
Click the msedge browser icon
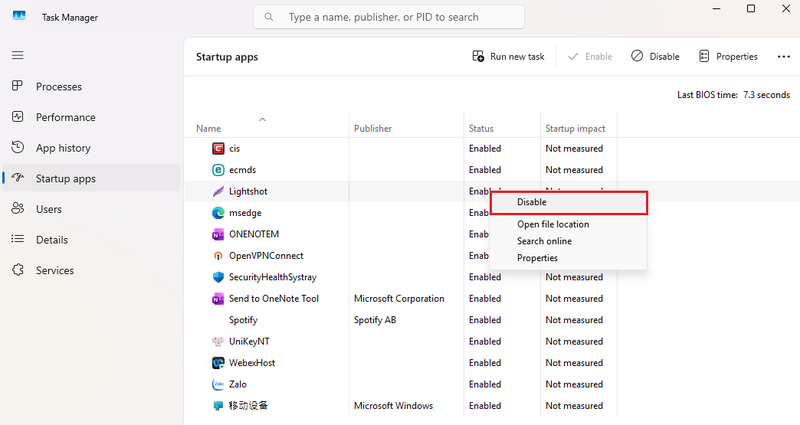point(218,213)
